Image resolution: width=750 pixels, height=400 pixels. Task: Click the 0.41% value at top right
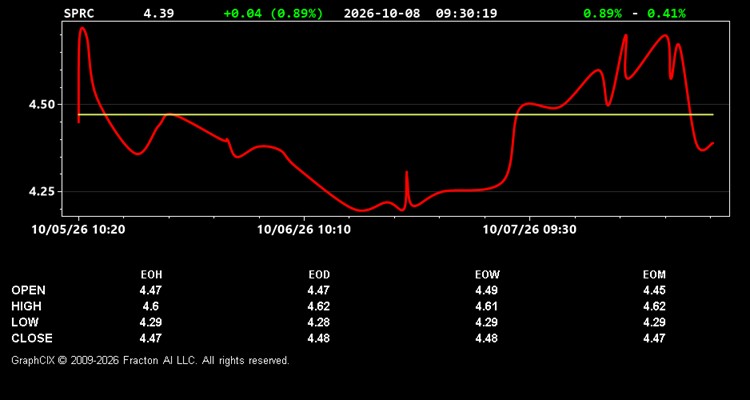[x=666, y=13]
